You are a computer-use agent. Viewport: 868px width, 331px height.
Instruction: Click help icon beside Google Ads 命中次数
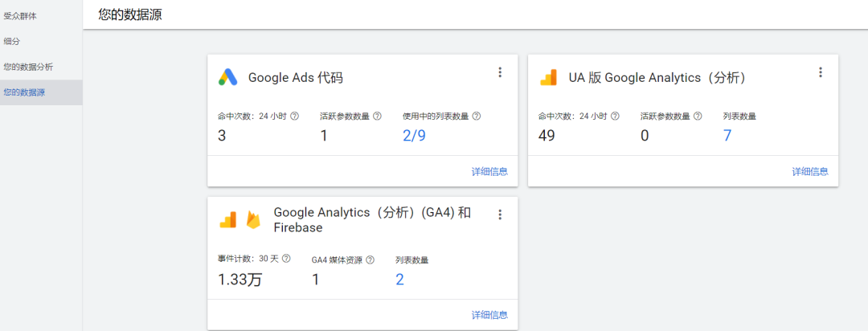pos(294,116)
